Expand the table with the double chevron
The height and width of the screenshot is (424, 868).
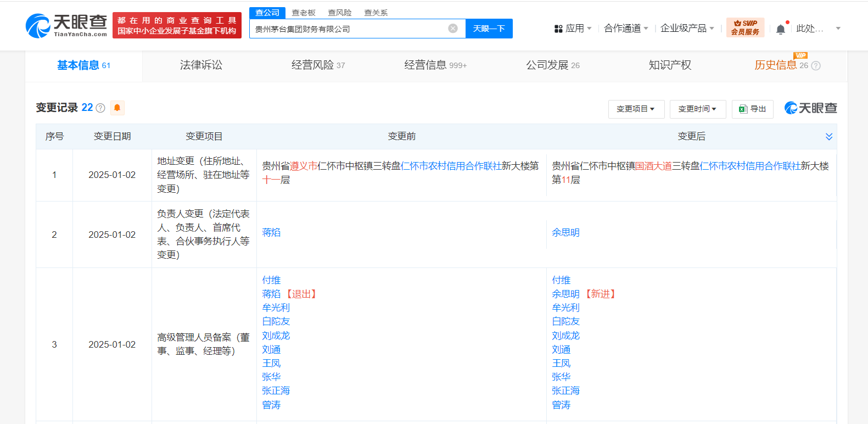[x=829, y=137]
